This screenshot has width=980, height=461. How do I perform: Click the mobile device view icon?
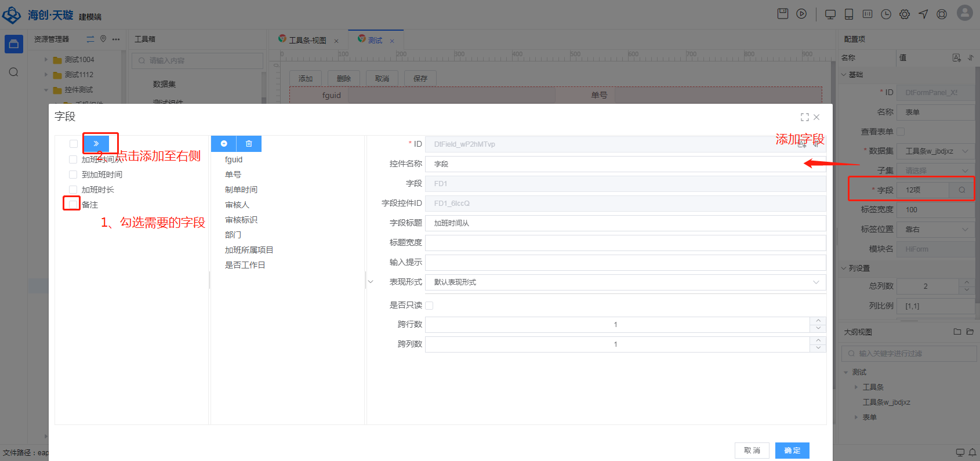pos(849,14)
